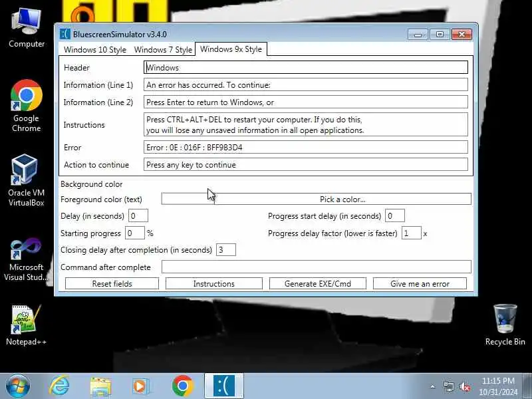Viewport: 532px width, 399px height.
Task: Focus the Action to continue field
Action: tap(306, 164)
